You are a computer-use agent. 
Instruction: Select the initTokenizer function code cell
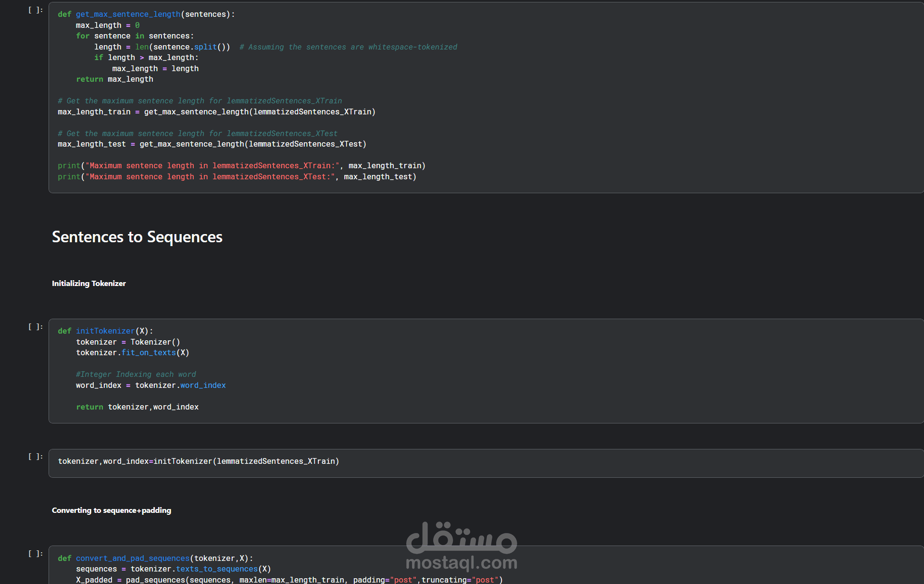577,370
